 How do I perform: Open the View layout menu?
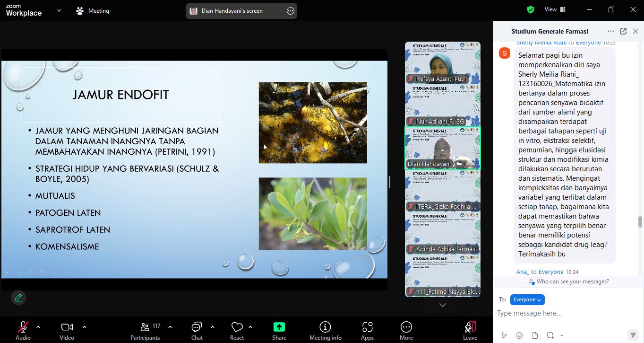[x=555, y=10]
